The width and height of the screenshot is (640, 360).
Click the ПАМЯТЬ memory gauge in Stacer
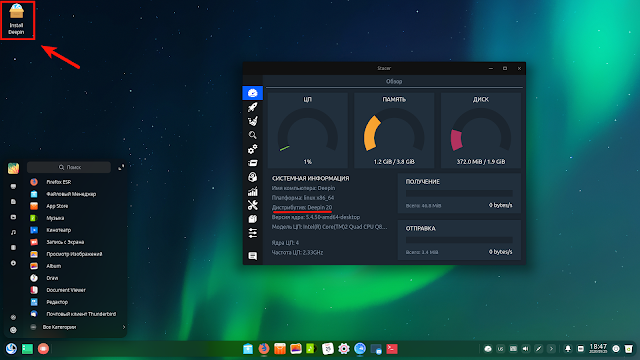point(394,130)
